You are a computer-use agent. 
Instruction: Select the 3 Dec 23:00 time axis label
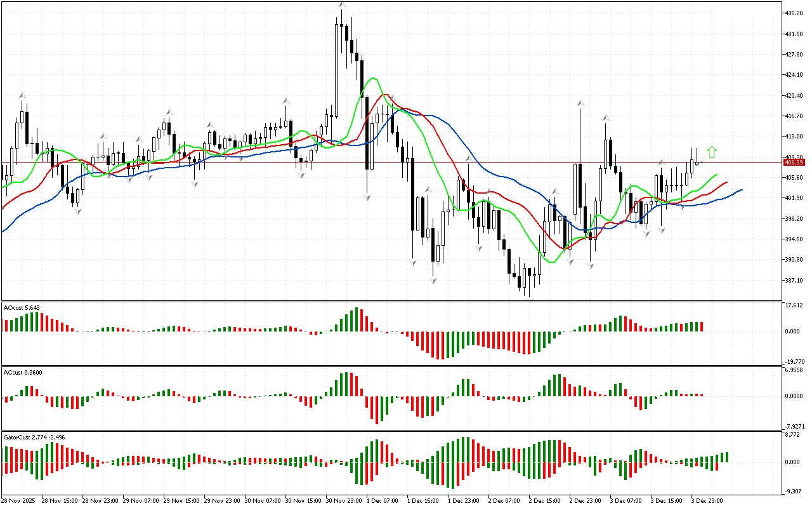tap(707, 500)
